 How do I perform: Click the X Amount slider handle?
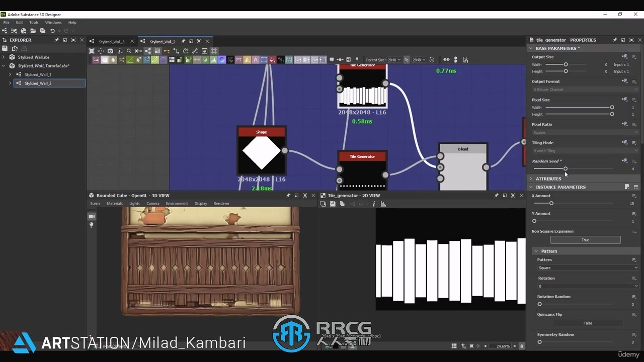pos(551,203)
